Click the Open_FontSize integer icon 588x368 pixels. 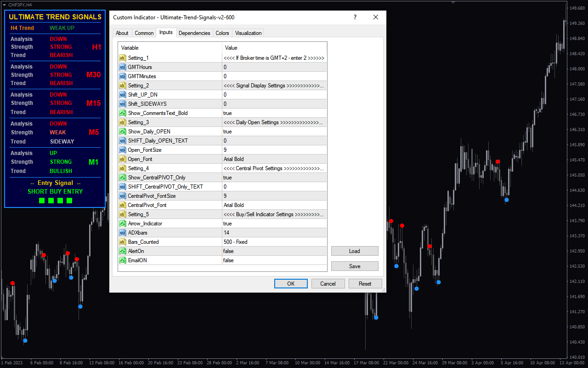123,150
